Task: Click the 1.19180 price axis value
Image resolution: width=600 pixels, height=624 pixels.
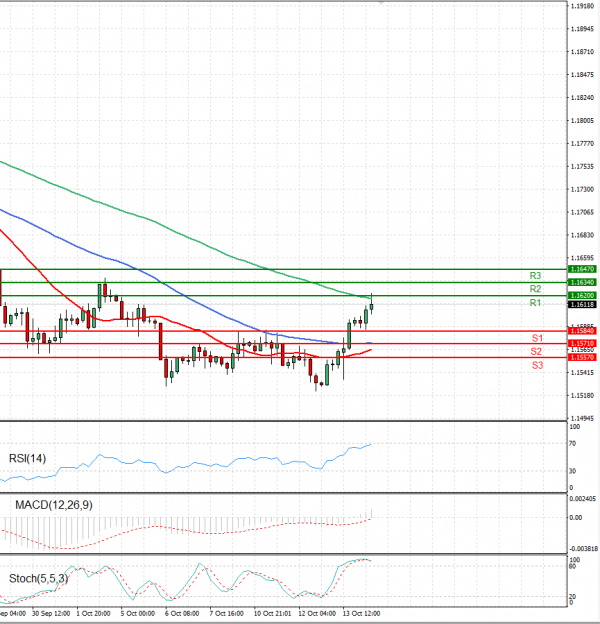Action: (x=582, y=6)
